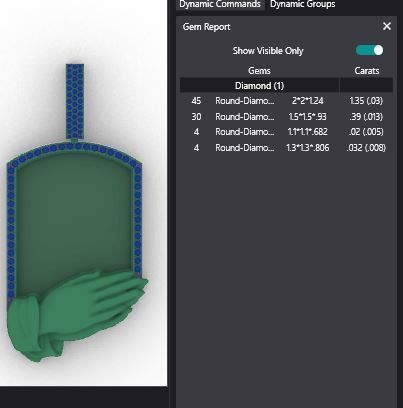Select the gem-set bail on the pendant
Image resolution: width=403 pixels, height=408 pixels.
point(75,101)
